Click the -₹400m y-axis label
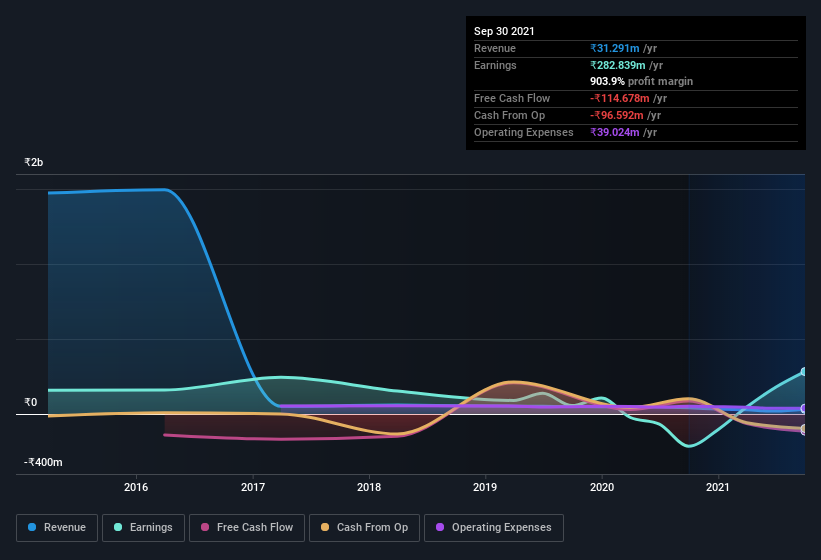Viewport: 821px width, 560px height. (x=43, y=462)
